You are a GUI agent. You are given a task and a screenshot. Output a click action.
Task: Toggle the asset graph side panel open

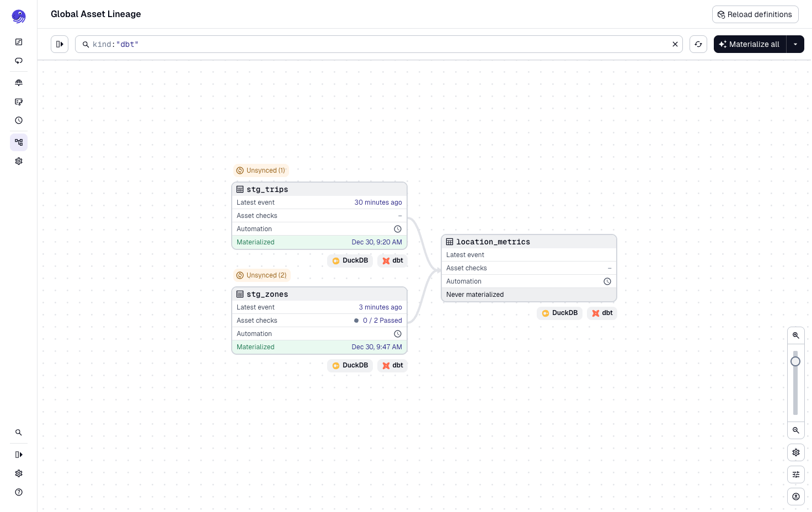pyautogui.click(x=60, y=44)
